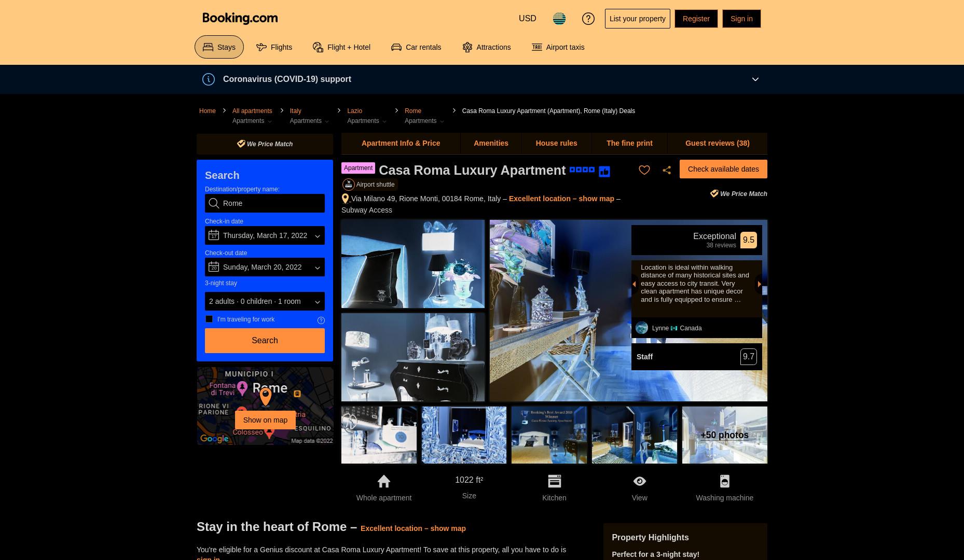View Guest reviews (38) tab
Viewport: 964px width, 560px height.
point(717,143)
